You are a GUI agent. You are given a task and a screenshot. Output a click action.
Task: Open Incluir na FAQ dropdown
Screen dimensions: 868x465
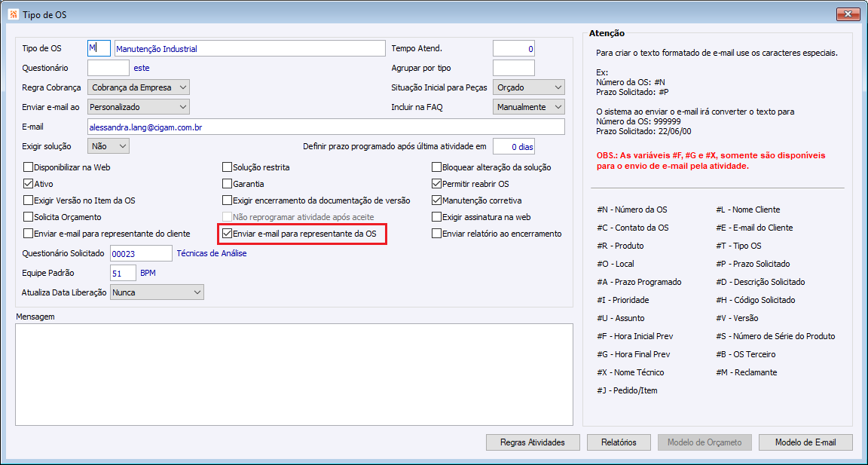click(x=529, y=106)
